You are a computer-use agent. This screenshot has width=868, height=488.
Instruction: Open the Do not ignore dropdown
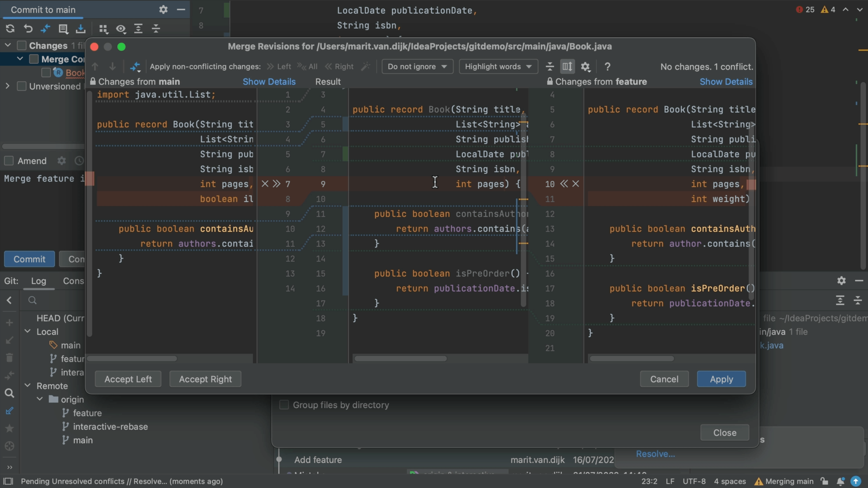pos(417,66)
